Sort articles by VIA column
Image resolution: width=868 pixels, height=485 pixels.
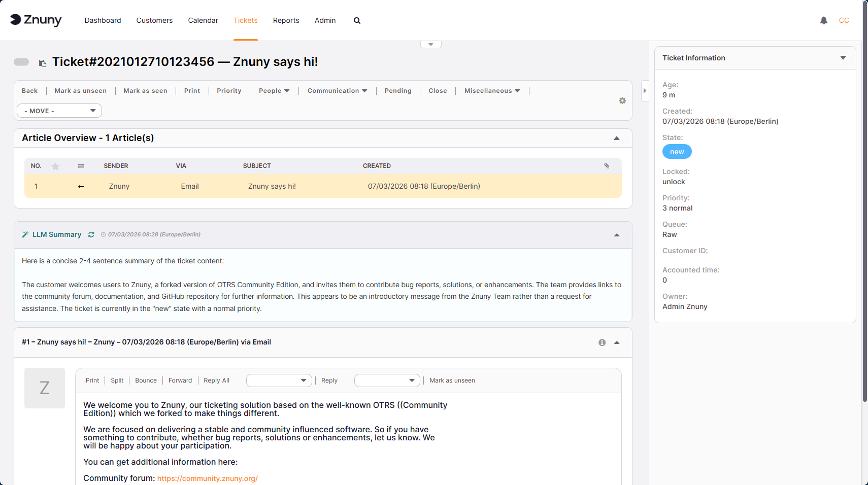tap(181, 166)
